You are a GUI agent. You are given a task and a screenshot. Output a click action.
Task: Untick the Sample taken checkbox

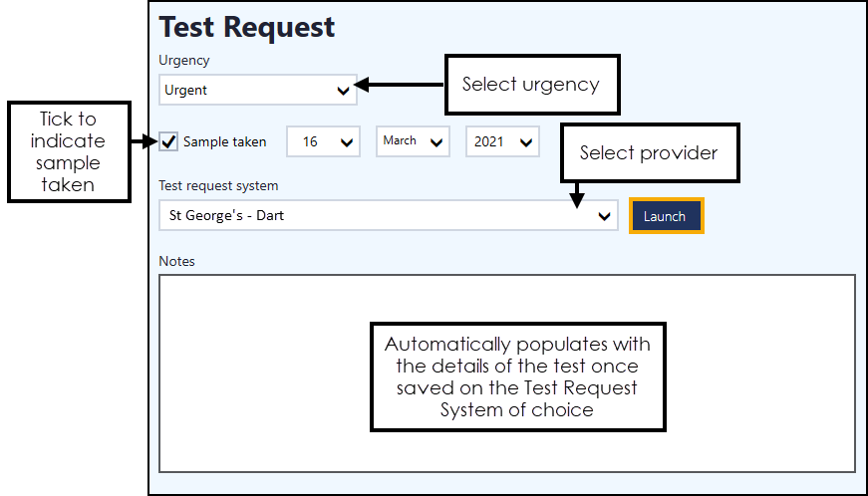(169, 141)
